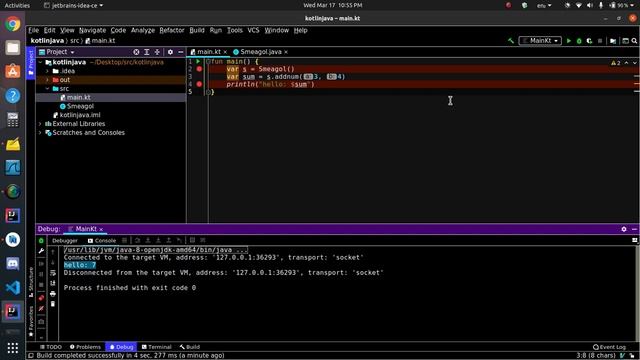Click the Print console output icon
The width and height of the screenshot is (640, 360).
tap(53, 293)
